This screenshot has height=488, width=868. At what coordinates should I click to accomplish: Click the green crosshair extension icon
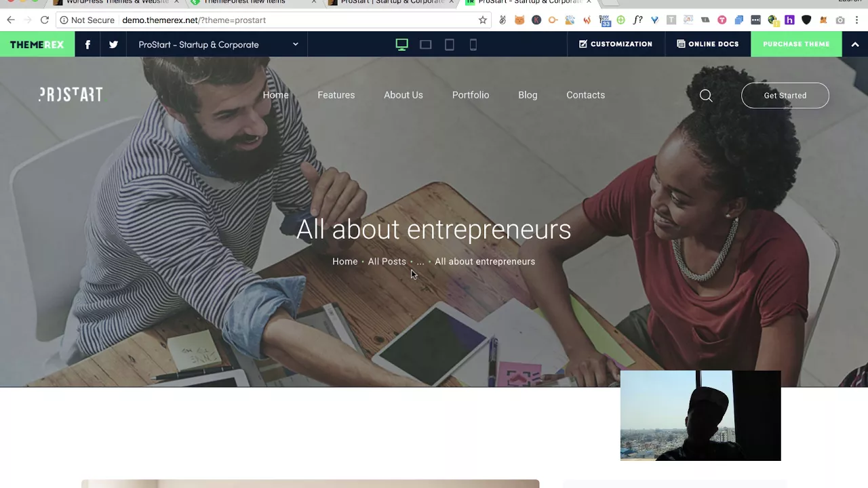click(x=620, y=20)
